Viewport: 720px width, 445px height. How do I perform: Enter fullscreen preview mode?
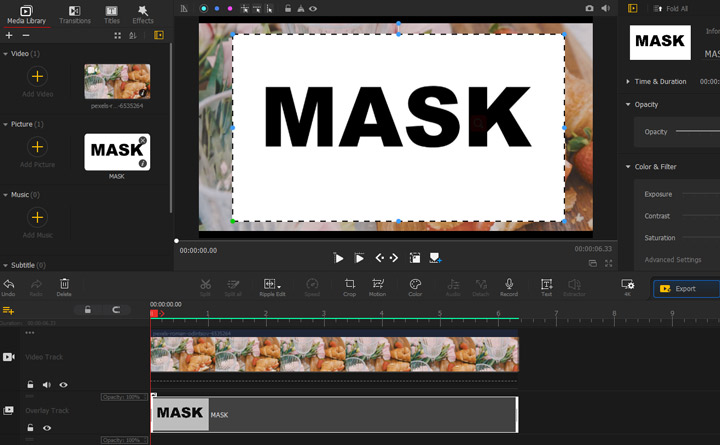608,263
